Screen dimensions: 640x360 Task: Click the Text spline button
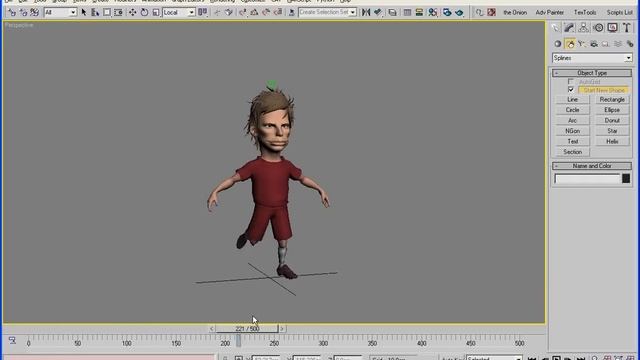572,141
